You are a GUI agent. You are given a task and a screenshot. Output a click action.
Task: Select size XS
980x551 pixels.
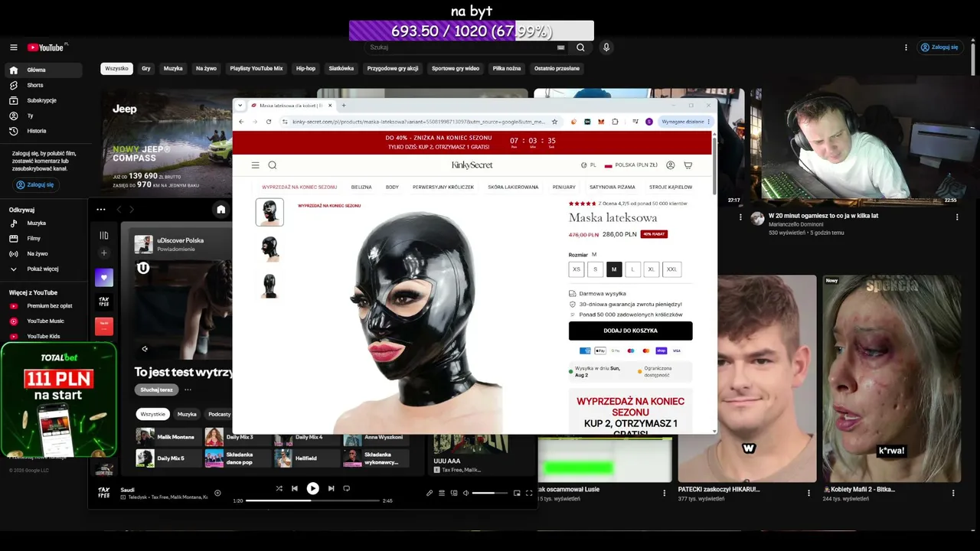click(577, 269)
